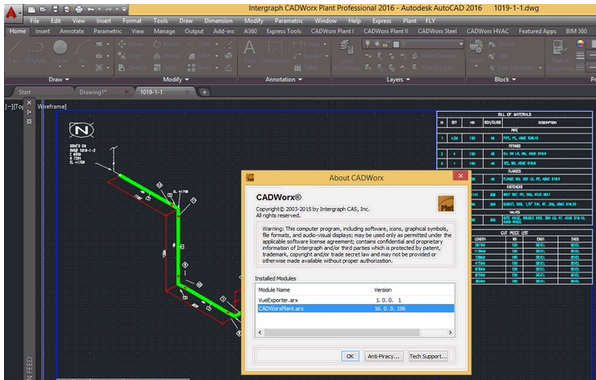Click the new drawing tab plus button
The width and height of the screenshot is (596, 380).
coord(204,92)
